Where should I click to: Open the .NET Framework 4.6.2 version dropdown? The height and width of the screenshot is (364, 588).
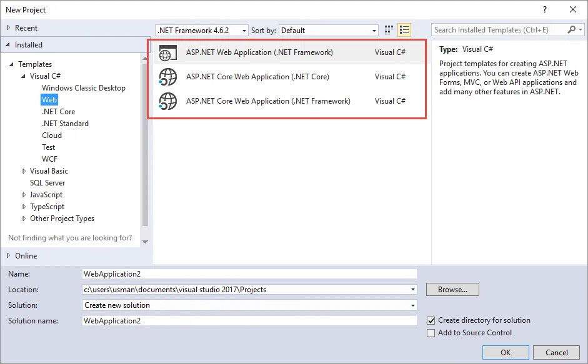(x=202, y=31)
